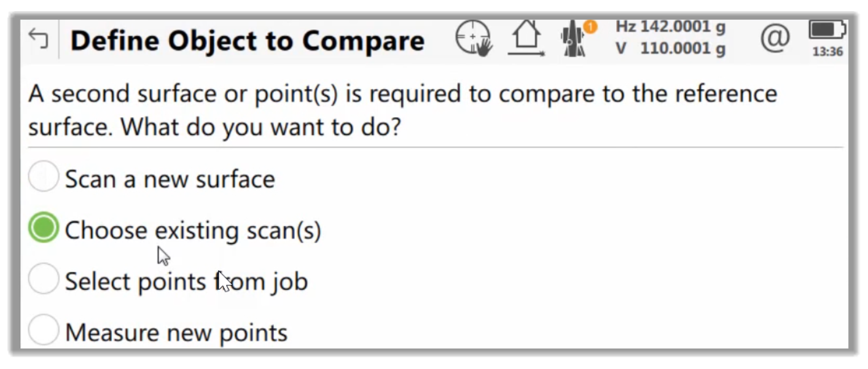
Task: Click the Select points from job label text
Action: (x=187, y=282)
